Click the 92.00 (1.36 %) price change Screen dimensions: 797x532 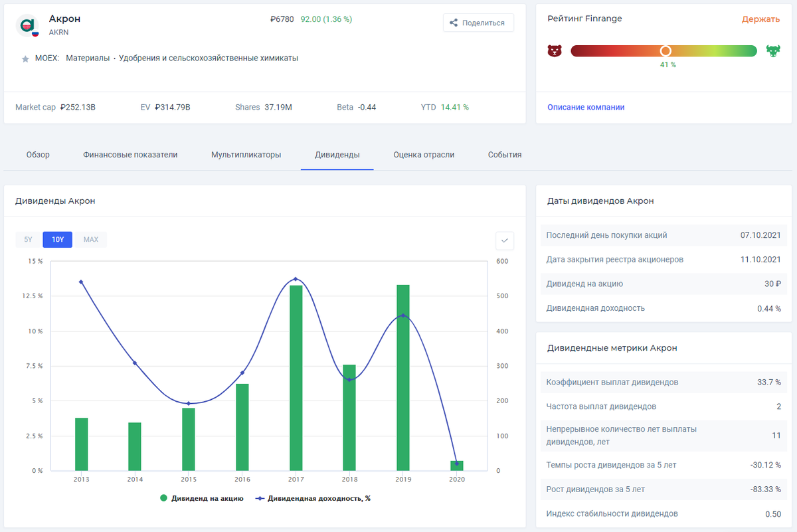pyautogui.click(x=326, y=19)
